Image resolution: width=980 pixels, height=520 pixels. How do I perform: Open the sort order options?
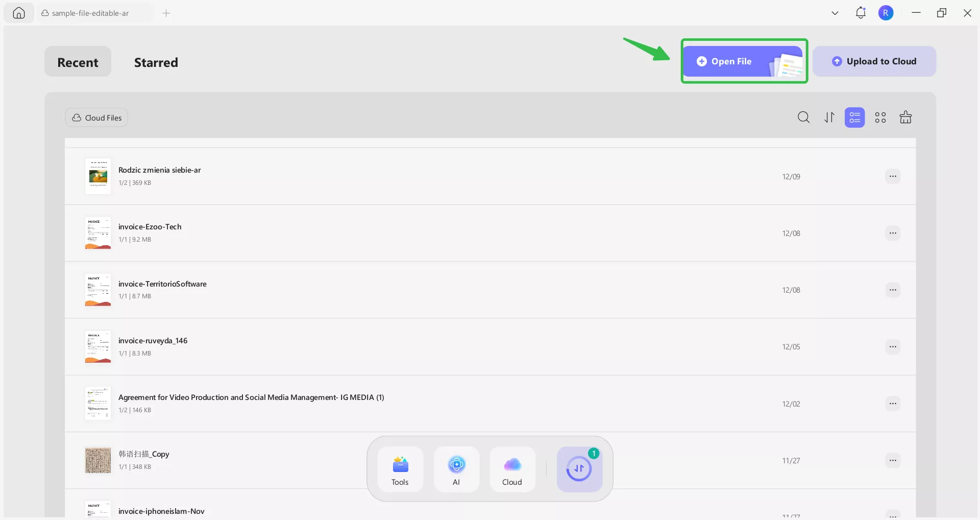(829, 117)
